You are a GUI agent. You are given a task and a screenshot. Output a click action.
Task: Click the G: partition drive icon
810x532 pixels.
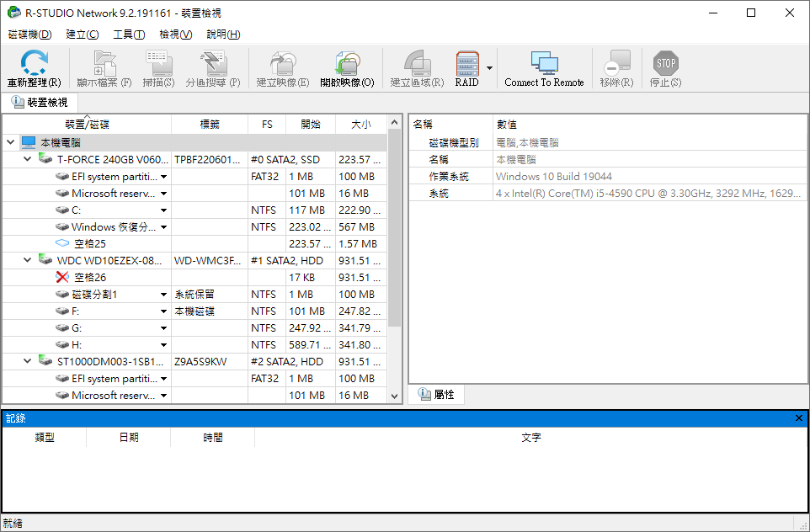click(62, 328)
